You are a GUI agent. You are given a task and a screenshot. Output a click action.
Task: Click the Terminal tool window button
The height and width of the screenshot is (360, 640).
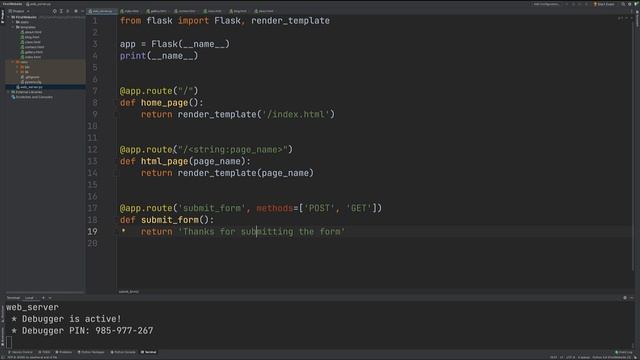(x=149, y=352)
